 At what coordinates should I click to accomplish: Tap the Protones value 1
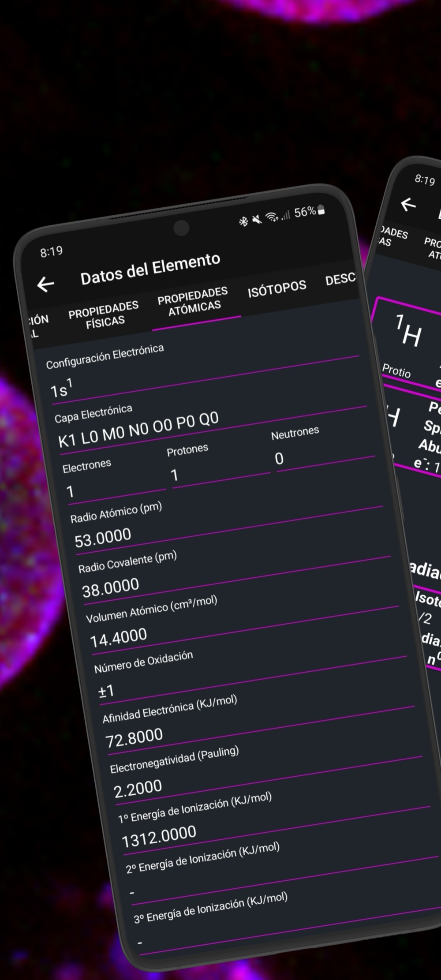pyautogui.click(x=175, y=475)
